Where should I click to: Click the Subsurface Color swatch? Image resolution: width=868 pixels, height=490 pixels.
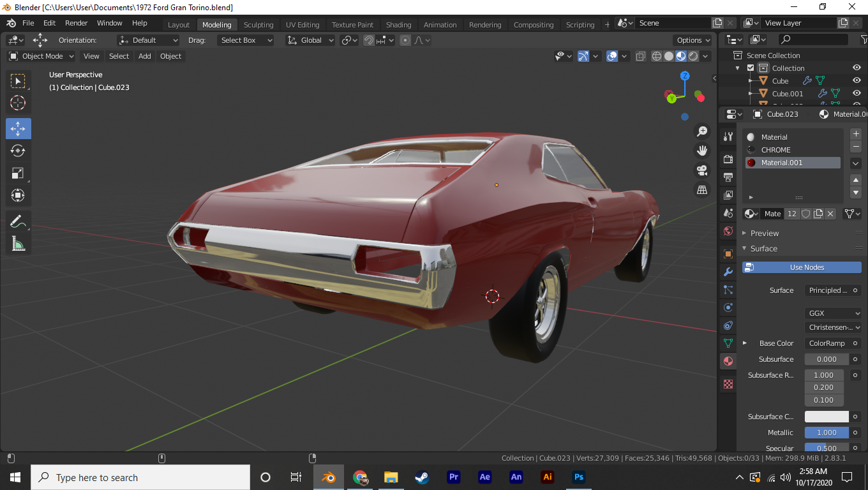point(827,417)
